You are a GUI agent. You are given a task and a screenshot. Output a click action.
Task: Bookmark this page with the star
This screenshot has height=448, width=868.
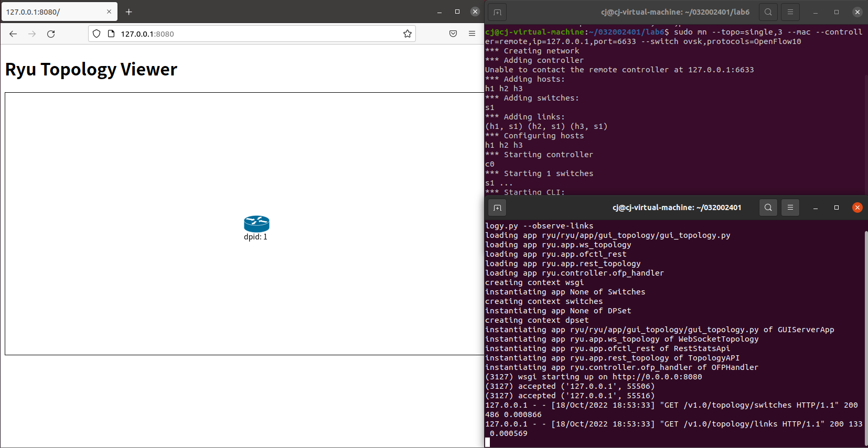coord(408,34)
